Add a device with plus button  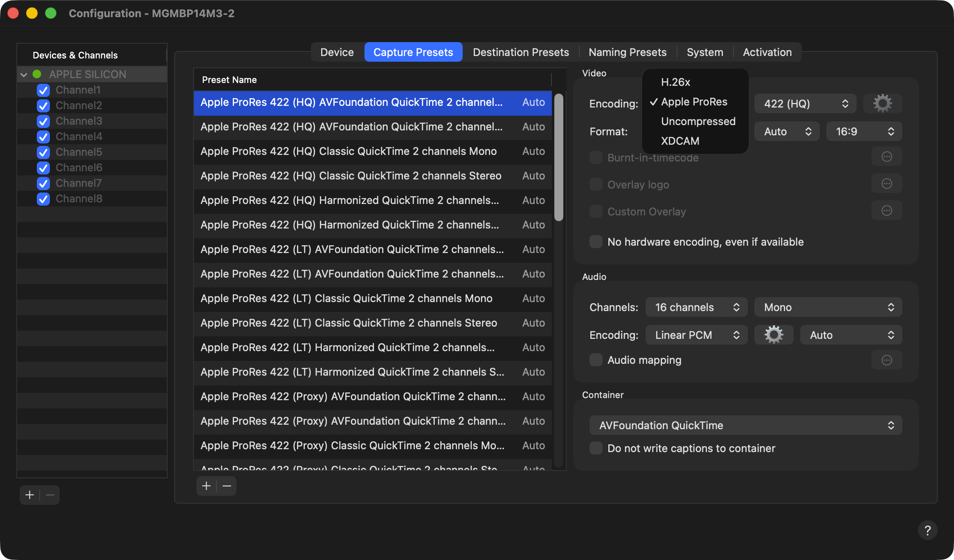[29, 495]
